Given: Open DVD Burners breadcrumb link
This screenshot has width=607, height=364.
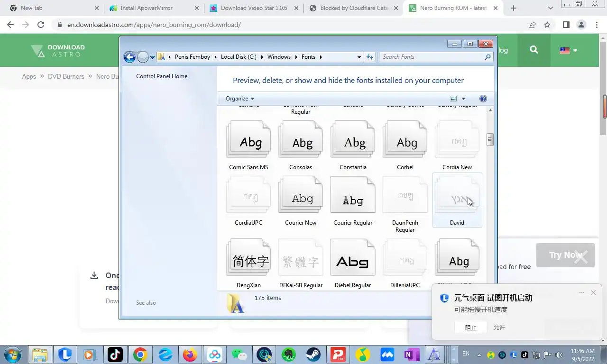Looking at the screenshot, I should 66,76.
